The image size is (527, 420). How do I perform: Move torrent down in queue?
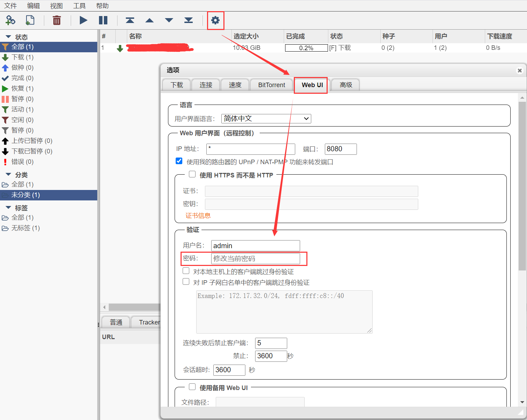[x=169, y=20]
